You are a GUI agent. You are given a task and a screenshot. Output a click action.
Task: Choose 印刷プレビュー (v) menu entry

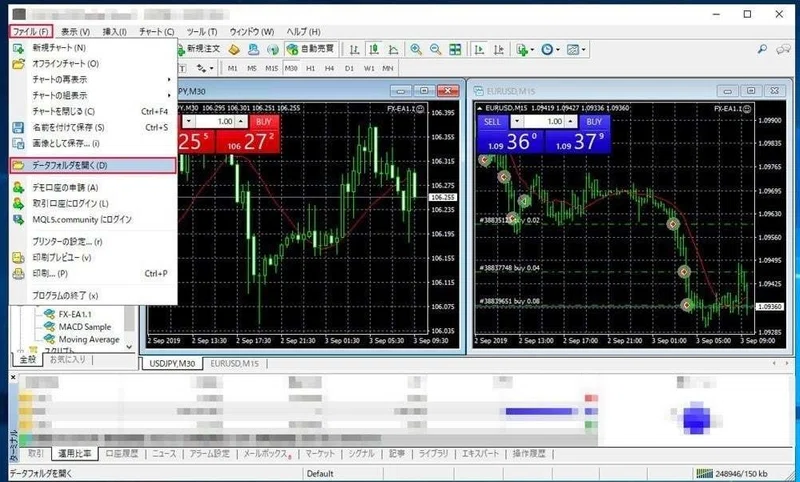[x=93, y=258]
